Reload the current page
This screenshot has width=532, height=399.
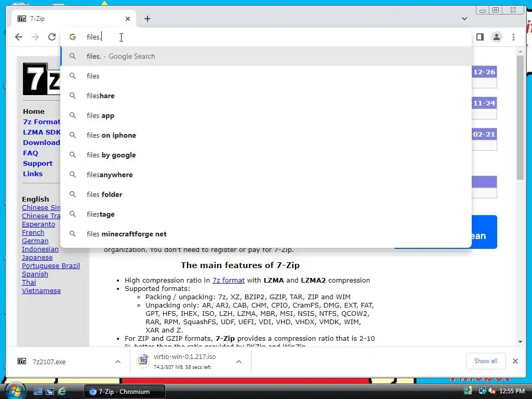[x=52, y=37]
